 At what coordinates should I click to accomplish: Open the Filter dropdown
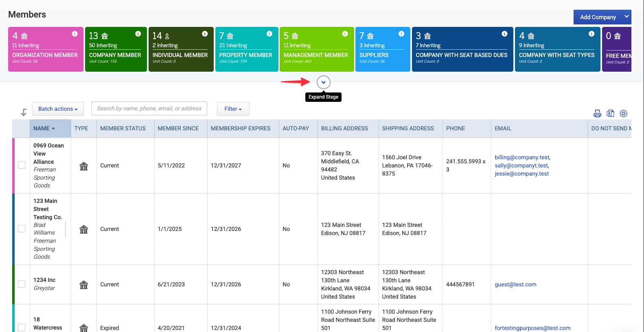(x=233, y=109)
